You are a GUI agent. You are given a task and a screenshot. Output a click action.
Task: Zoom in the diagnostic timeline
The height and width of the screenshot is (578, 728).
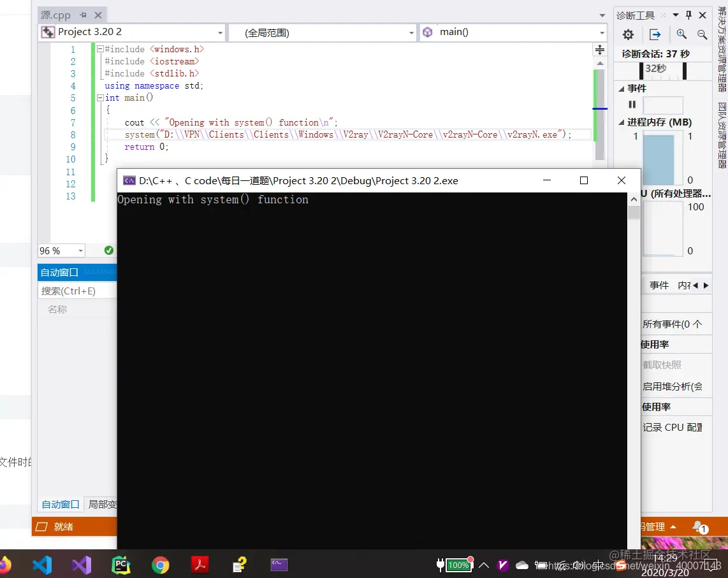(x=681, y=34)
